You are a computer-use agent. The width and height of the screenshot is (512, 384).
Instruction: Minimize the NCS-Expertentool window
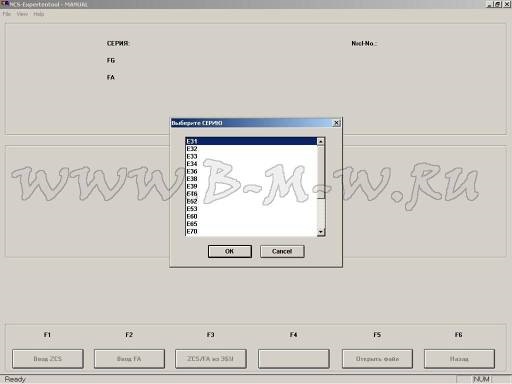[489, 4]
